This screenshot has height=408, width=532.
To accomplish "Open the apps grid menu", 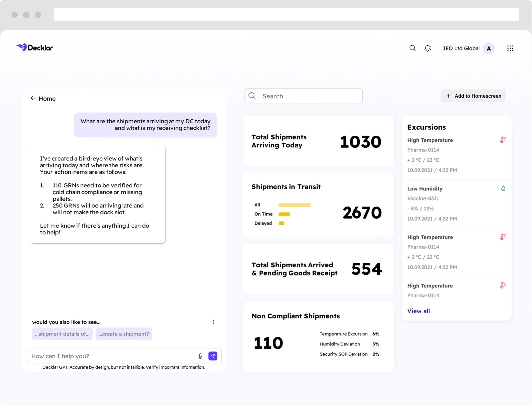I will (x=510, y=48).
